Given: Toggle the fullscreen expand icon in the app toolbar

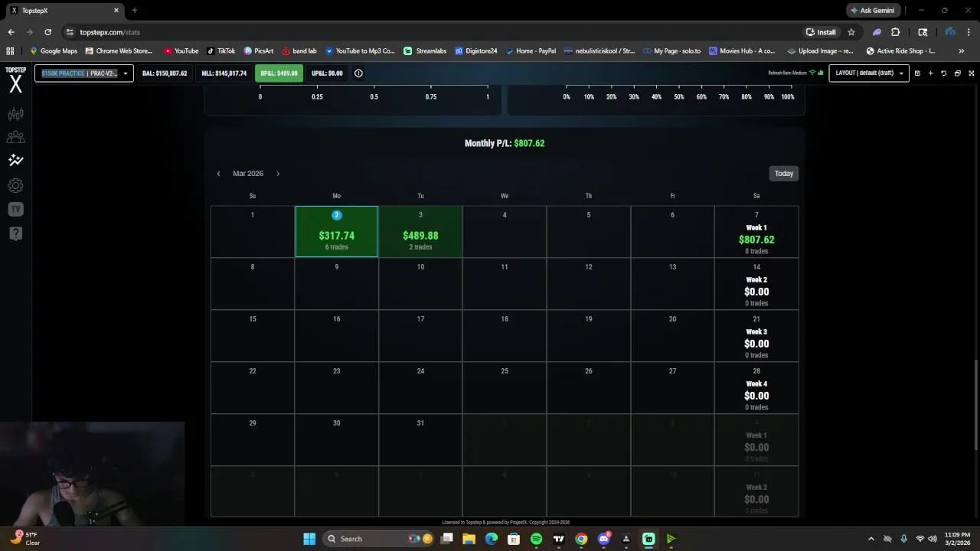Looking at the screenshot, I should [x=971, y=73].
